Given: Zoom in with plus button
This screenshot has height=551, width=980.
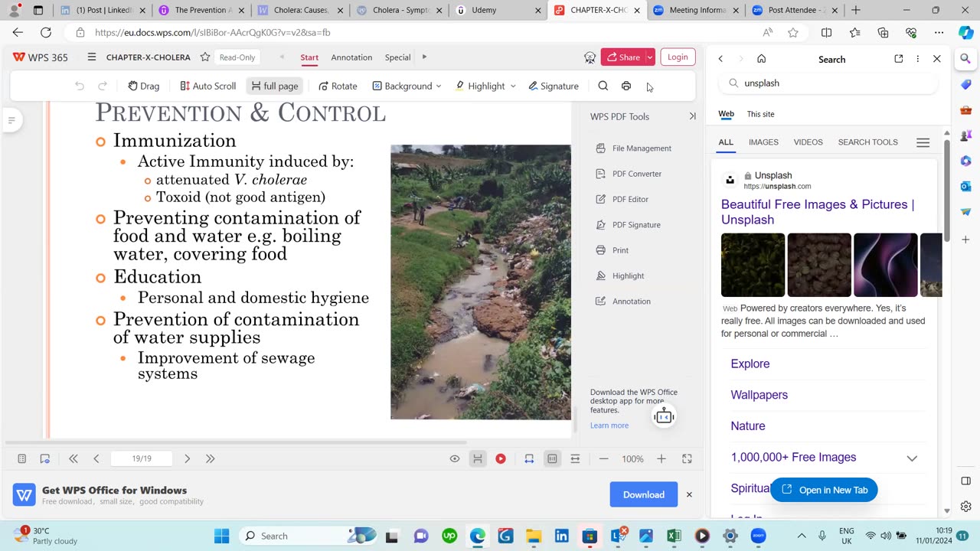Looking at the screenshot, I should (661, 458).
